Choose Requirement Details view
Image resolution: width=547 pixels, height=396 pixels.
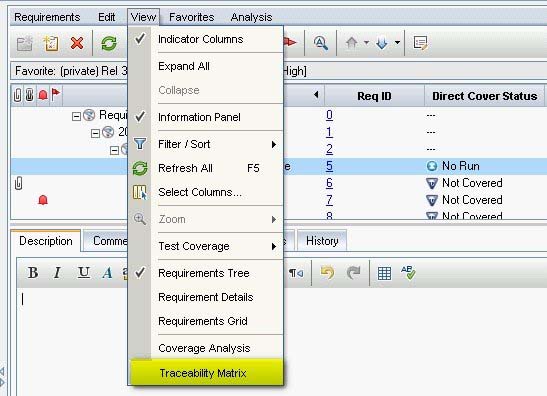(x=206, y=297)
